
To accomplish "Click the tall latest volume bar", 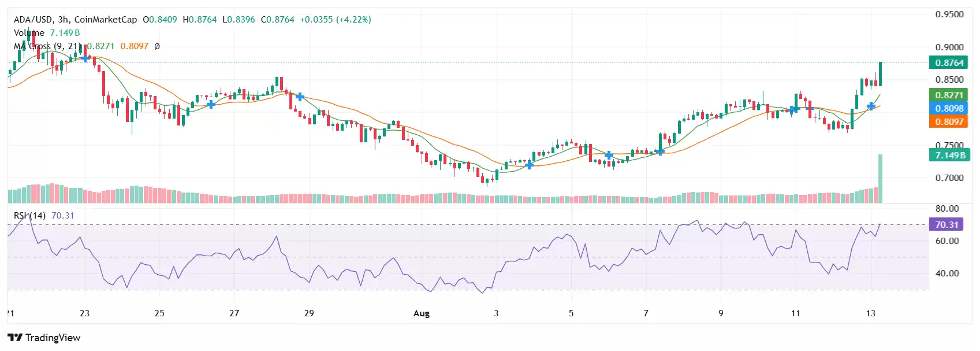I will (x=880, y=178).
